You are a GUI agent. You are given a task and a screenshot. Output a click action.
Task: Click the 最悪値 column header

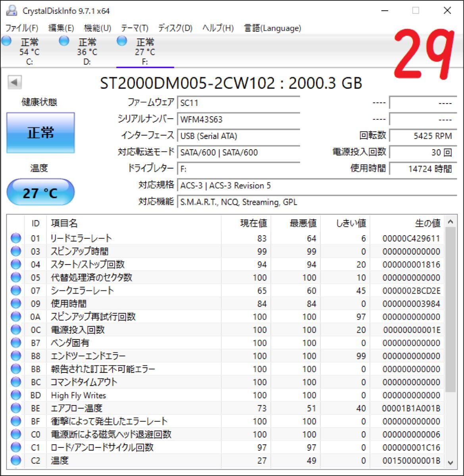click(x=296, y=223)
